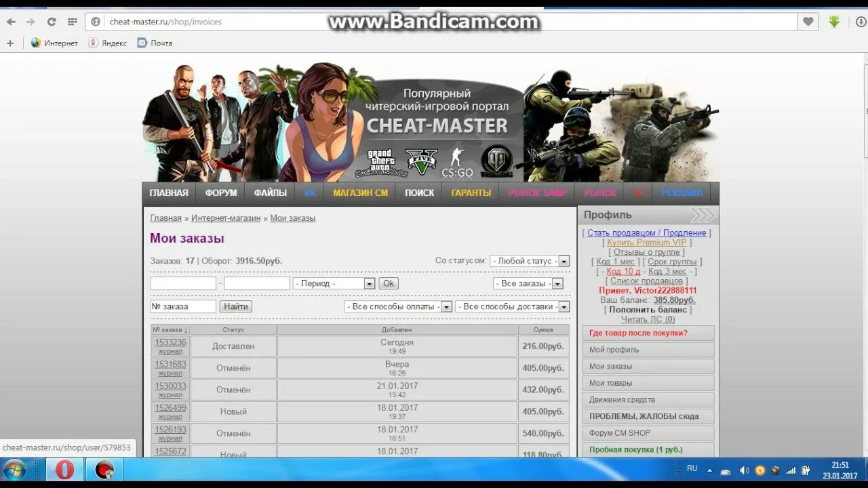Open the volume speaker tray icon
The width and height of the screenshot is (868, 488).
pyautogui.click(x=744, y=470)
